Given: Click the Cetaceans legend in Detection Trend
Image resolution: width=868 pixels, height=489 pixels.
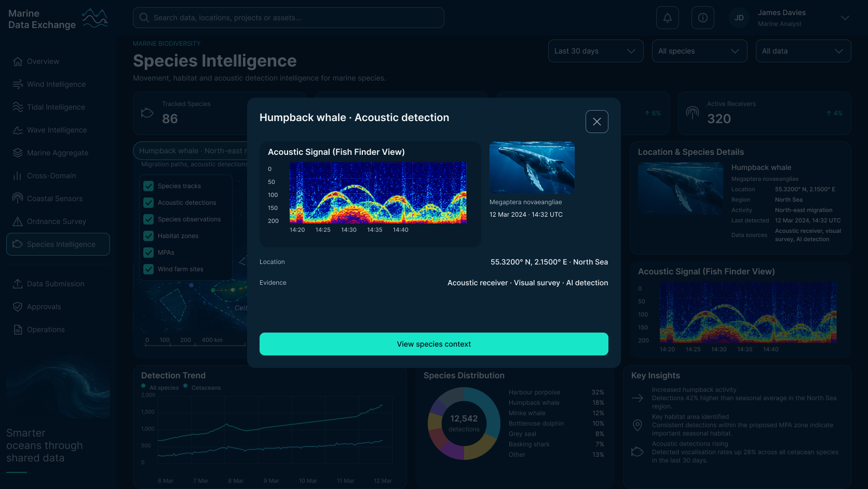Looking at the screenshot, I should pos(202,388).
